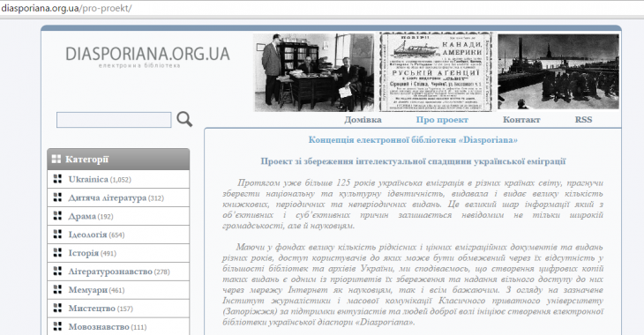Click the icon next to Історія category
The image size is (644, 335).
[58, 253]
